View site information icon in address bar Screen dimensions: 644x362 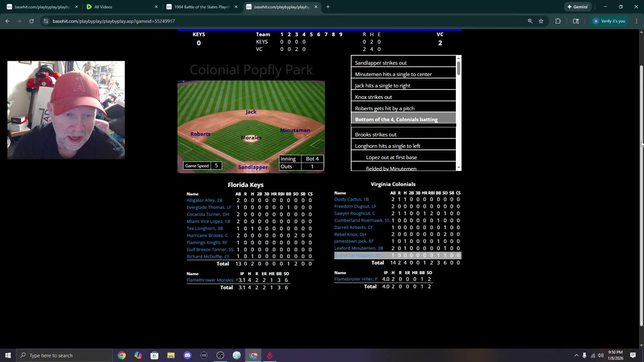click(46, 21)
